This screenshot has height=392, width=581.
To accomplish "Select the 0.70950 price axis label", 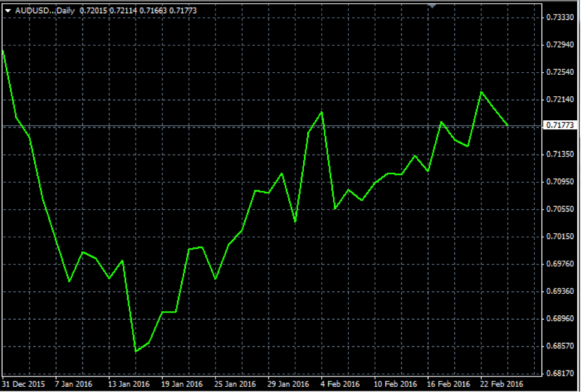I will tap(561, 181).
